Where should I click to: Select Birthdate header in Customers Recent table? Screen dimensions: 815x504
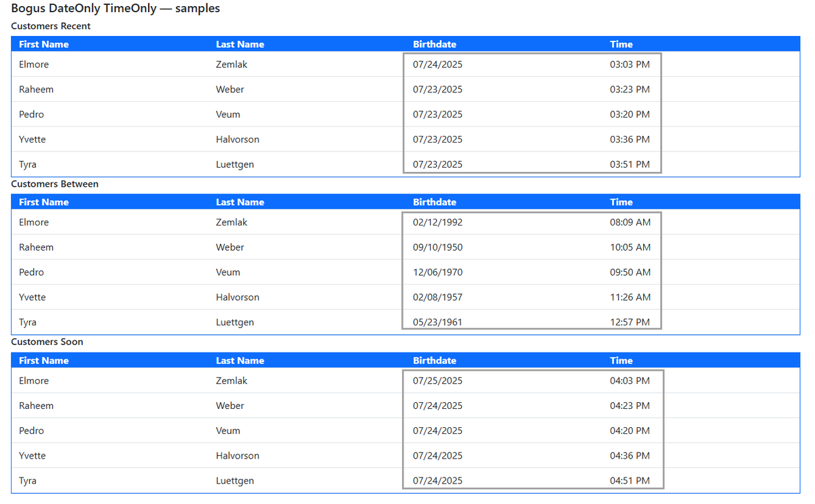435,44
